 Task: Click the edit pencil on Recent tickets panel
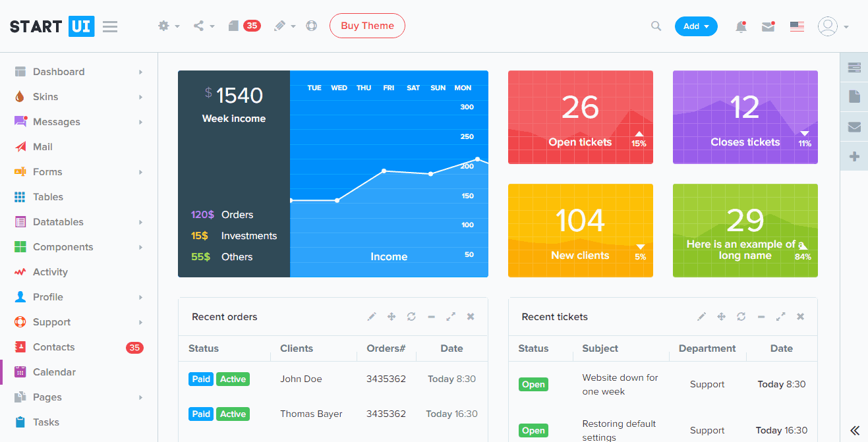(x=701, y=316)
